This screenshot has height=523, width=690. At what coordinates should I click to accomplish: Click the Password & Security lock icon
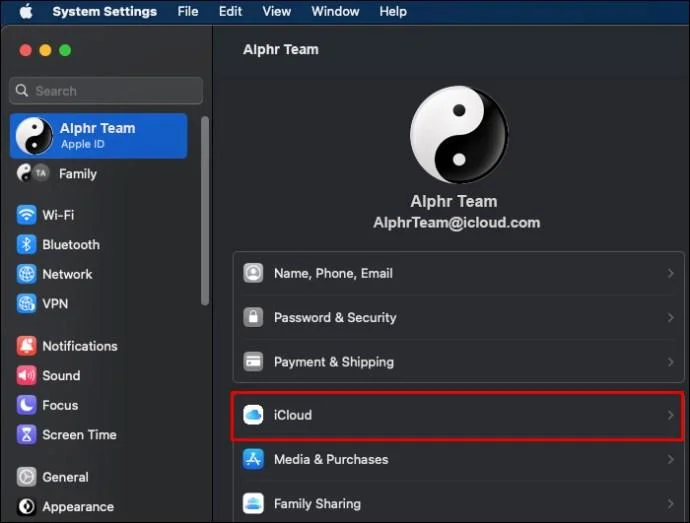(x=253, y=317)
